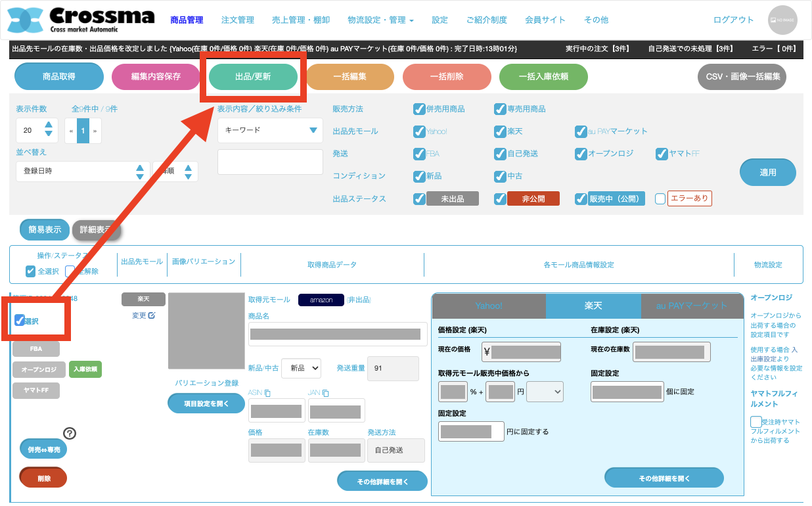This screenshot has width=812, height=506.
Task: Go to previous page with « arrow
Action: pos(71,131)
